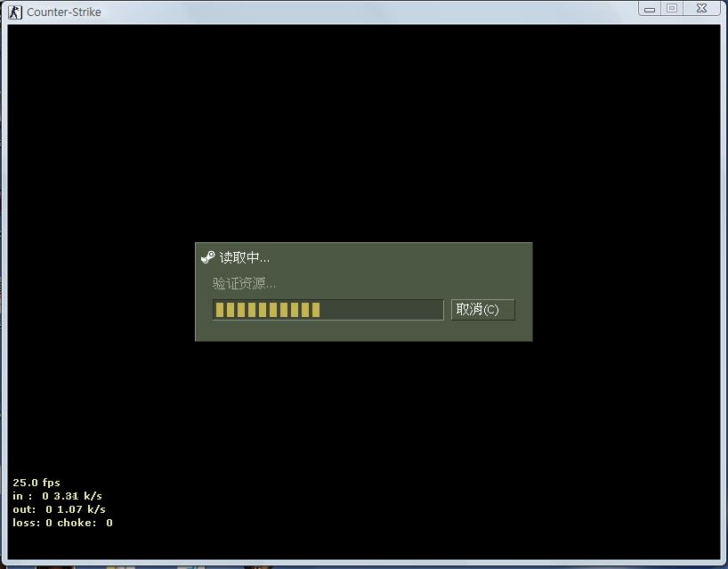
Task: Click the Counter-Strike window title text
Action: click(64, 12)
